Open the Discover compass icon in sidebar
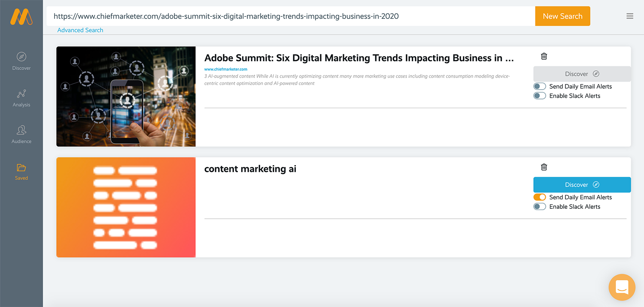 [x=21, y=57]
